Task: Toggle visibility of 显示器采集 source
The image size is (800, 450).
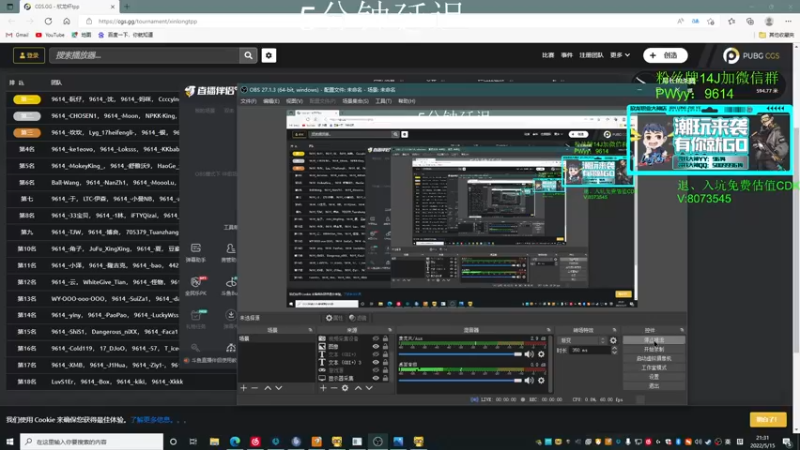Action: point(376,378)
